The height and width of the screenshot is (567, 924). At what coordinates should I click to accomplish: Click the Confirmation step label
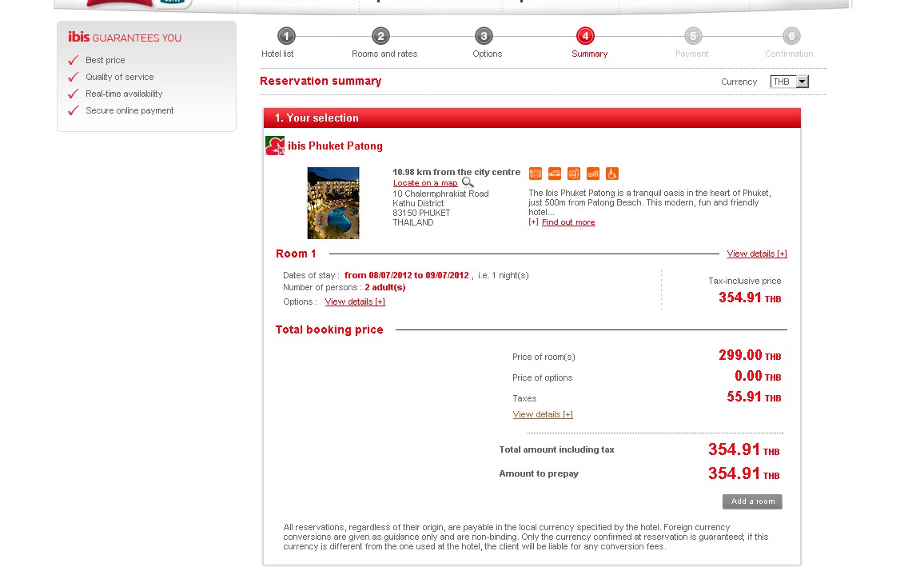(789, 54)
